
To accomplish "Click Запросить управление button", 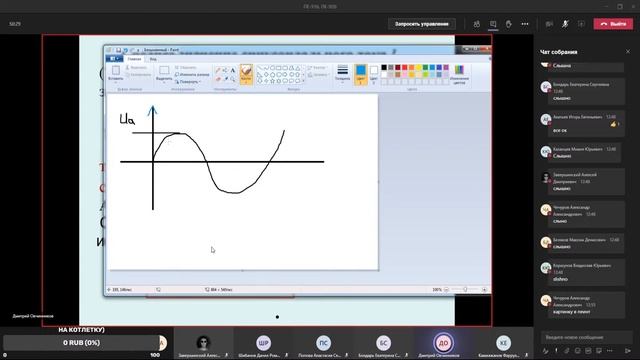I will [x=422, y=24].
